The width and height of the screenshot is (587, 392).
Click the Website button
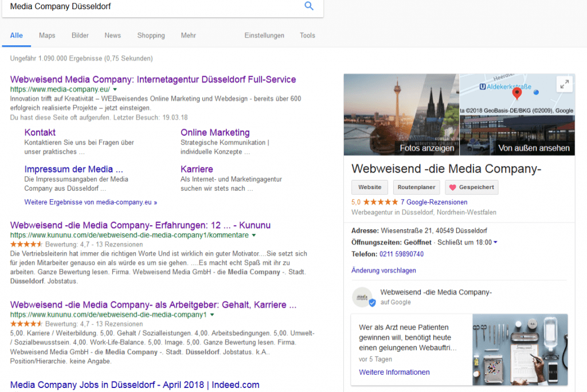pyautogui.click(x=370, y=187)
